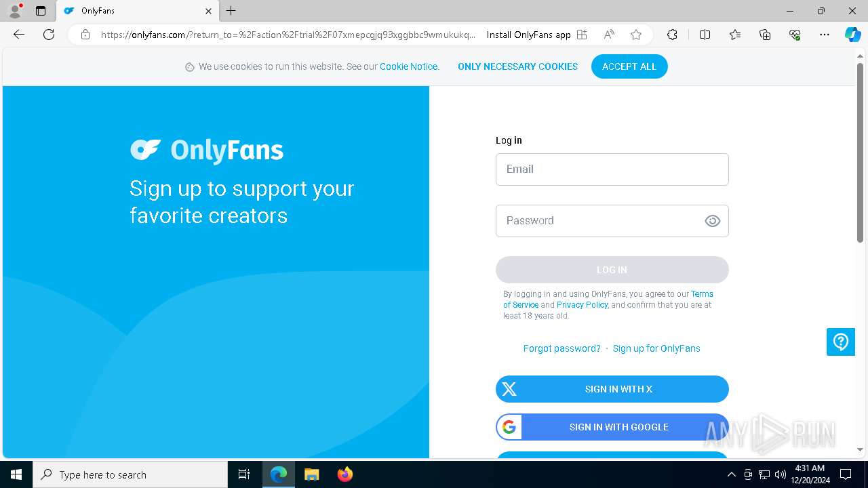The image size is (868, 488).
Task: Show hidden tray icons chevron
Action: [x=731, y=474]
